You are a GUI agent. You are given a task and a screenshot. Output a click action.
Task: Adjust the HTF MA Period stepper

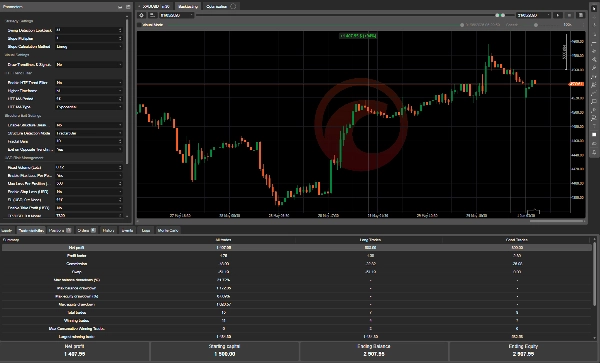[120, 99]
